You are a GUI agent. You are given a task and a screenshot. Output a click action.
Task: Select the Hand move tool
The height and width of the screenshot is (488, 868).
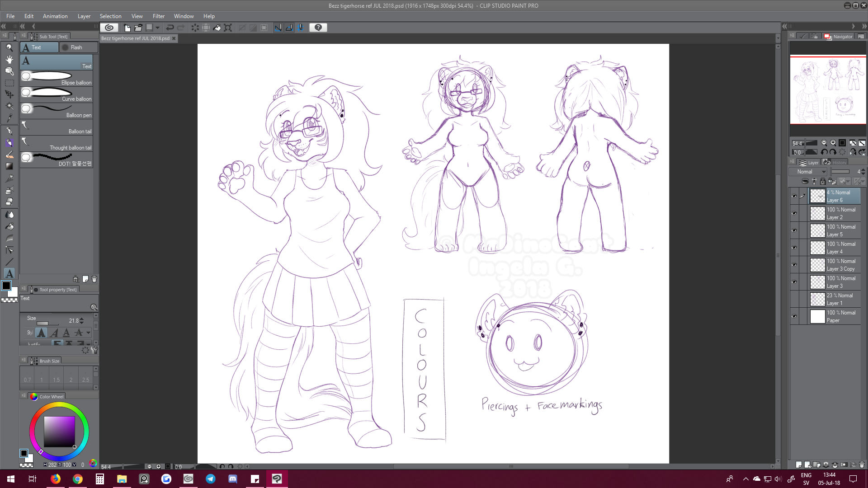9,59
